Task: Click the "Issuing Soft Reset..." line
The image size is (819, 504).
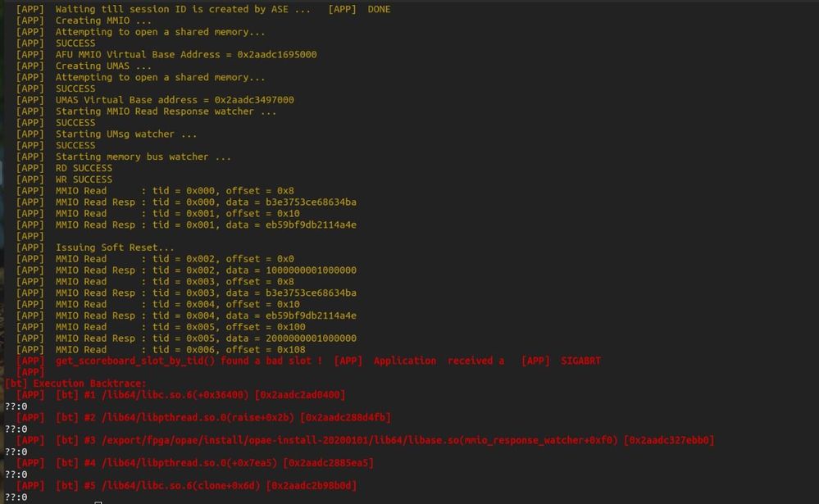Action: coord(115,247)
